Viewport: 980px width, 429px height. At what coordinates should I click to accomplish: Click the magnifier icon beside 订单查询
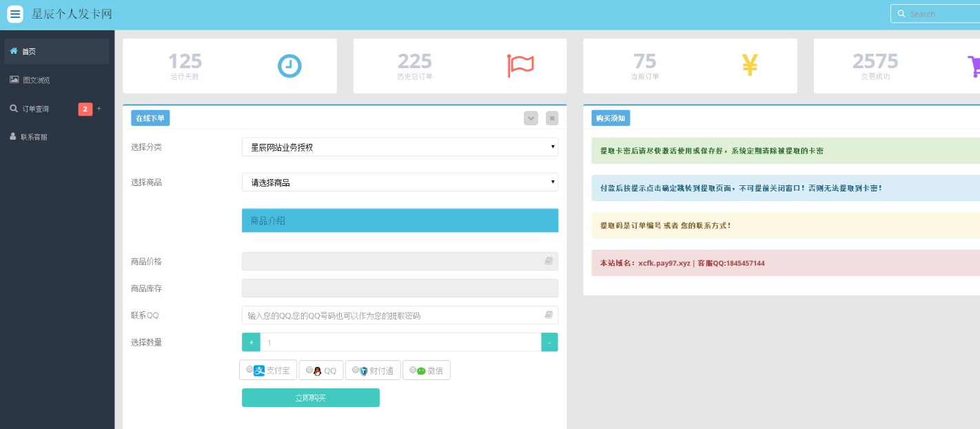click(14, 108)
